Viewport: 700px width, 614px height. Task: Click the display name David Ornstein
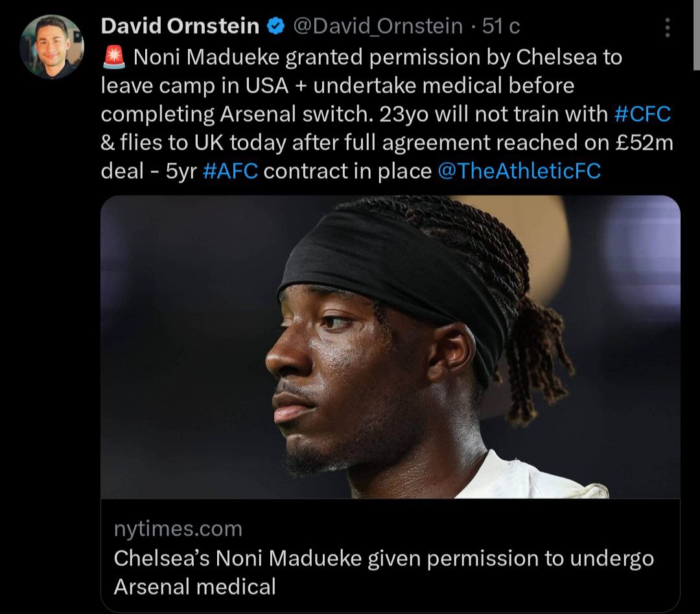pos(180,27)
